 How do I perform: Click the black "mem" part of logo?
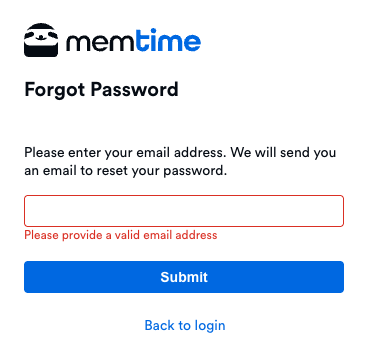101,43
